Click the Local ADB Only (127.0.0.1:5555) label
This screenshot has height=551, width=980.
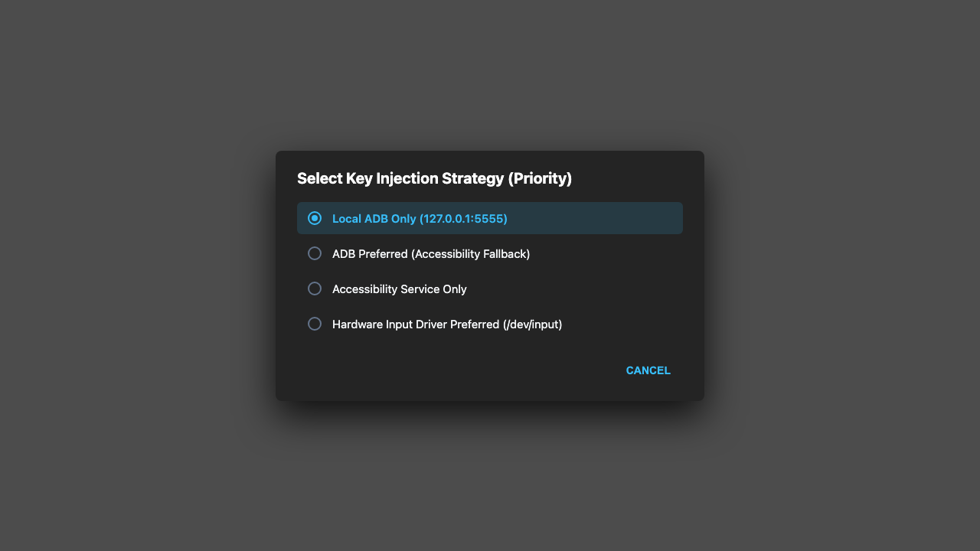[420, 219]
